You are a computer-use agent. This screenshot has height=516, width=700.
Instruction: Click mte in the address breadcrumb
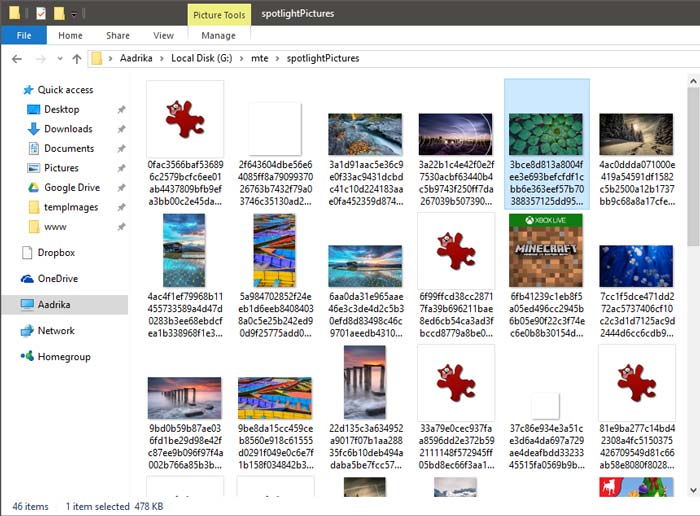tap(260, 58)
